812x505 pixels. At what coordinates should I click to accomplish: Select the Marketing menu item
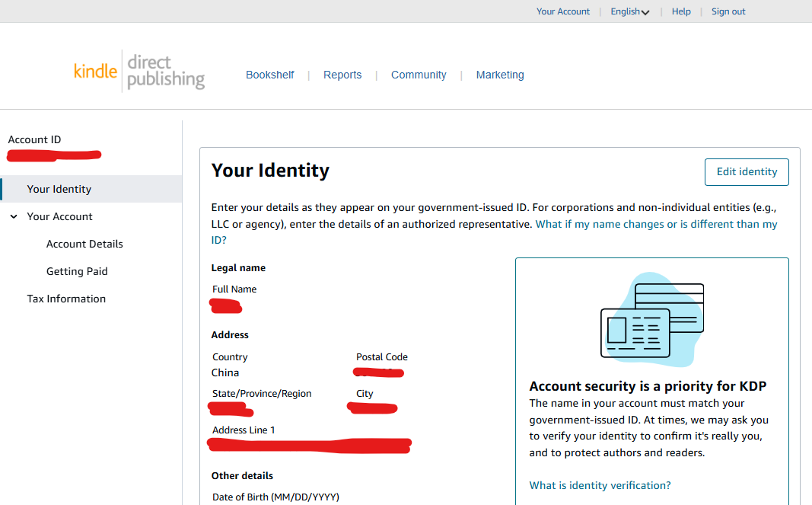point(500,75)
